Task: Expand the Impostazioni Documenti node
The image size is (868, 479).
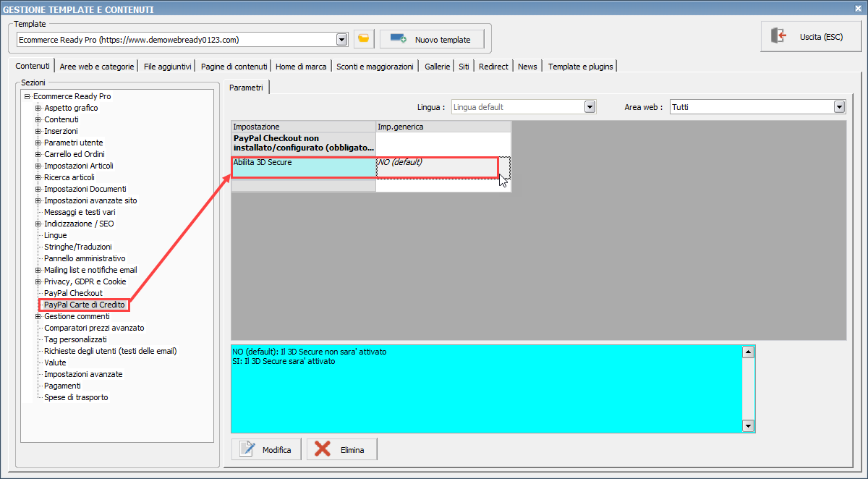Action: pyautogui.click(x=38, y=189)
